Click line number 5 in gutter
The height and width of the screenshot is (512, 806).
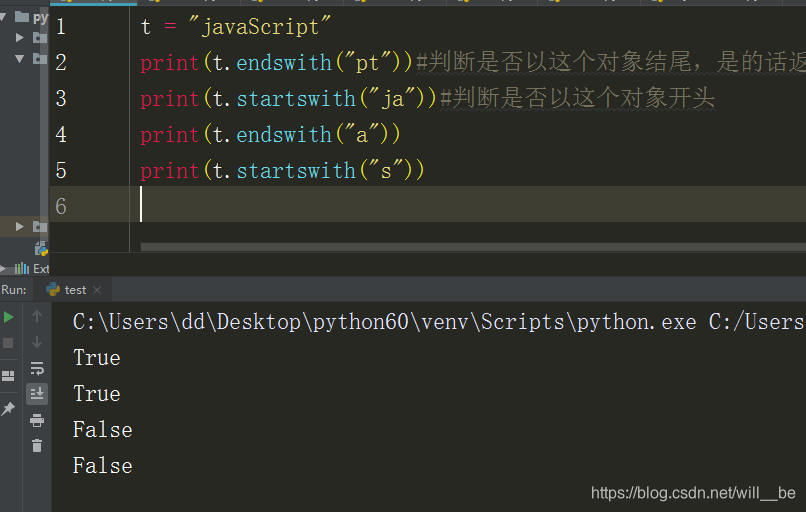(61, 170)
